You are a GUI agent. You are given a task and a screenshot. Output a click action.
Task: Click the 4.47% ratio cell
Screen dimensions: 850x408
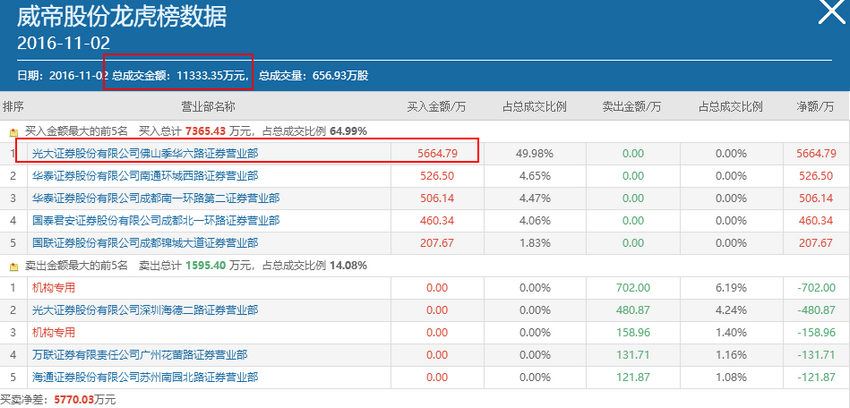pyautogui.click(x=535, y=198)
